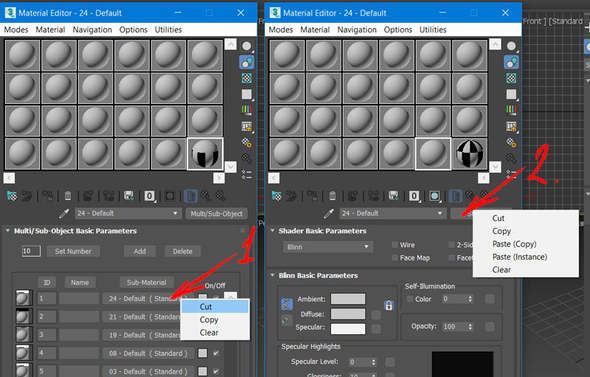Open Navigation menu in Multi/Sub-Object editor
Image resolution: width=590 pixels, height=377 pixels.
click(92, 30)
